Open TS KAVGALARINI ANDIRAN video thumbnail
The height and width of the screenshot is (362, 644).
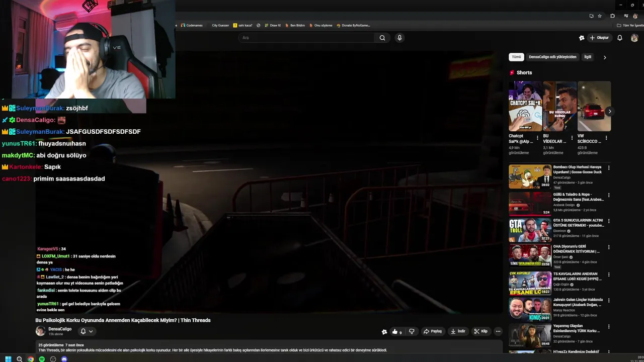point(530,283)
